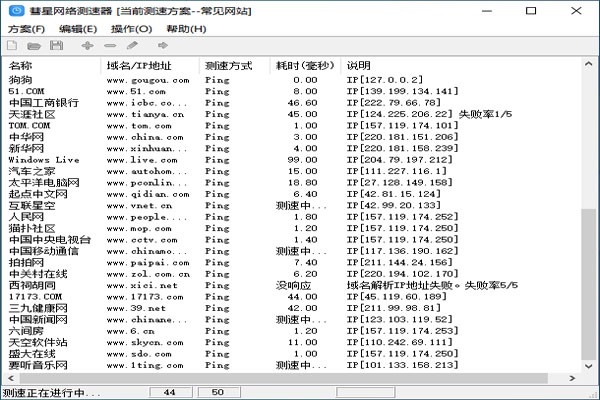Click the Start test arrow icon

click(x=163, y=46)
